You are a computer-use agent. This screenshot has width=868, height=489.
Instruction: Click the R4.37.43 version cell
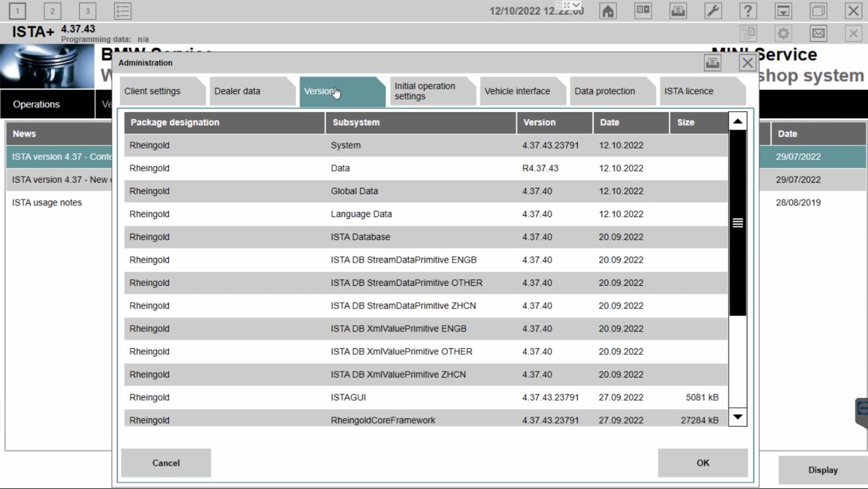point(540,169)
